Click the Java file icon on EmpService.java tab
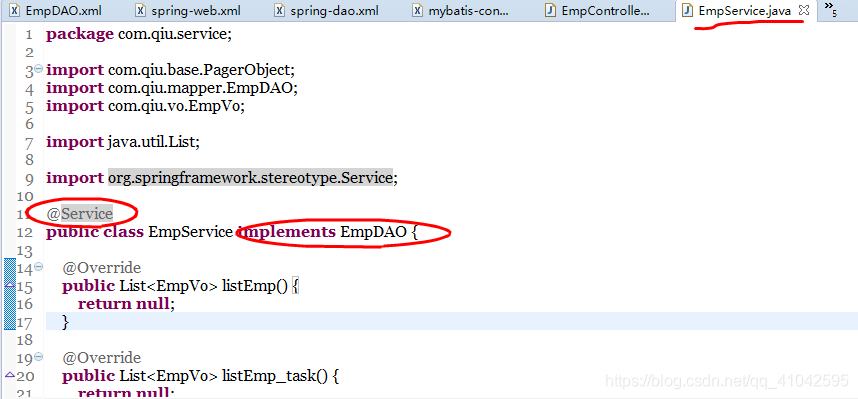 tap(688, 10)
